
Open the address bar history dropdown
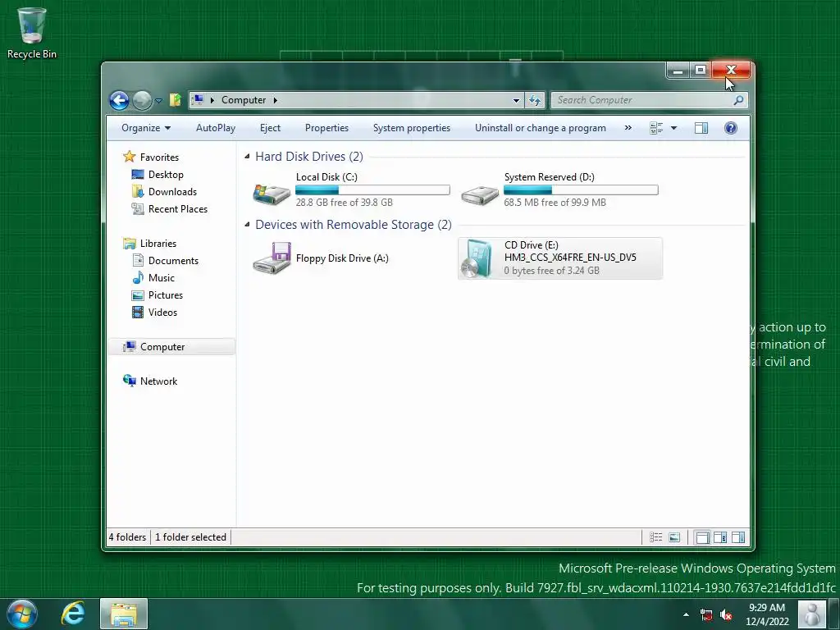(516, 100)
